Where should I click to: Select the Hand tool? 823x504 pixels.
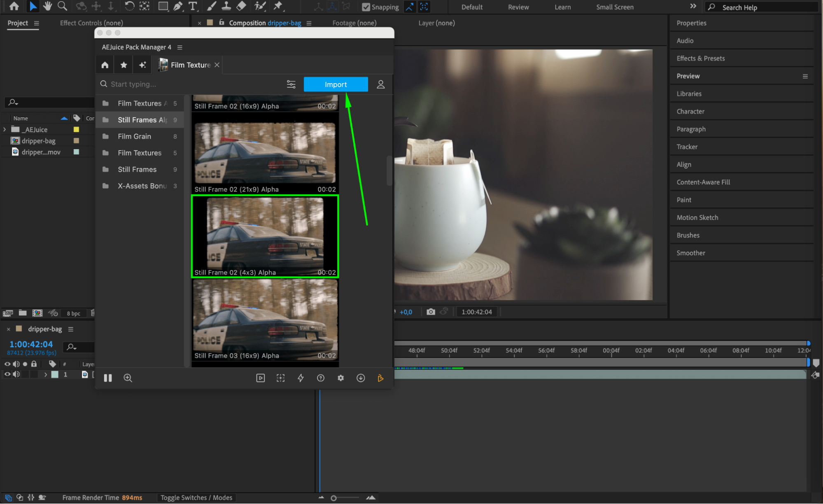(x=47, y=6)
